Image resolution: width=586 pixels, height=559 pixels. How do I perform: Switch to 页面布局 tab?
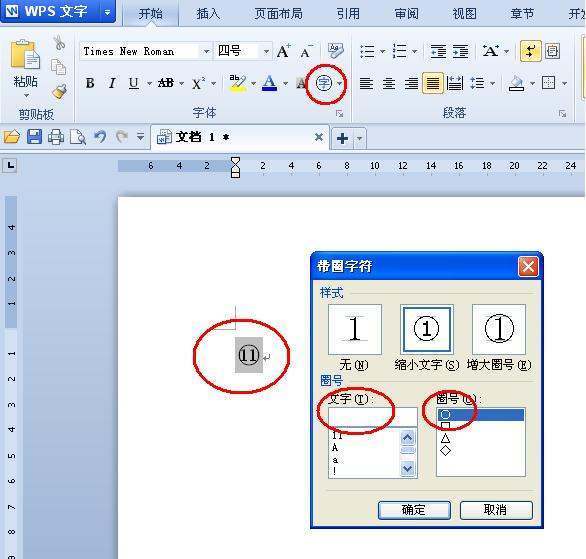[278, 14]
